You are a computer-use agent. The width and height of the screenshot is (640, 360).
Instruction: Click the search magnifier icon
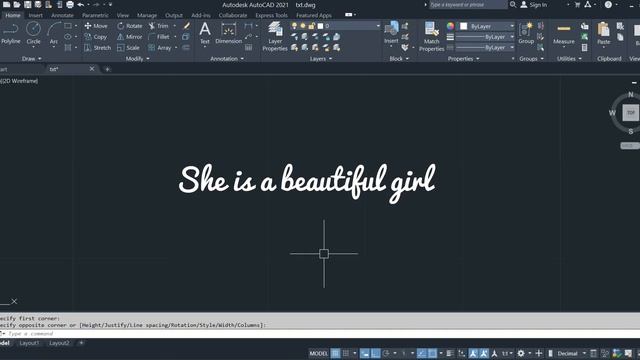point(513,4)
